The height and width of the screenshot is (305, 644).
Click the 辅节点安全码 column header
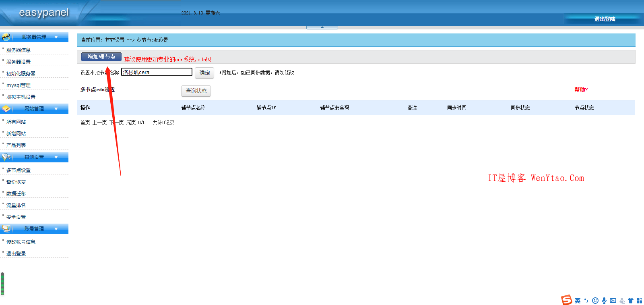pos(335,108)
